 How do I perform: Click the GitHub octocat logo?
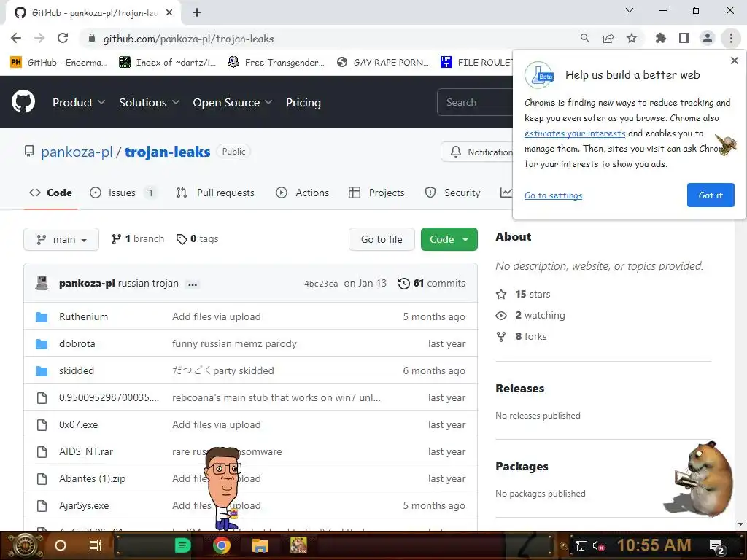pos(23,102)
